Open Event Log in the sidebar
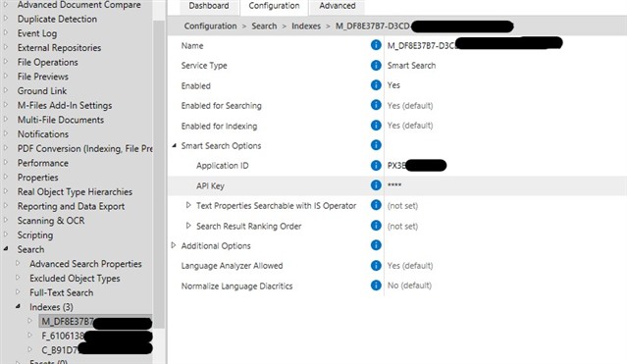 37,33
